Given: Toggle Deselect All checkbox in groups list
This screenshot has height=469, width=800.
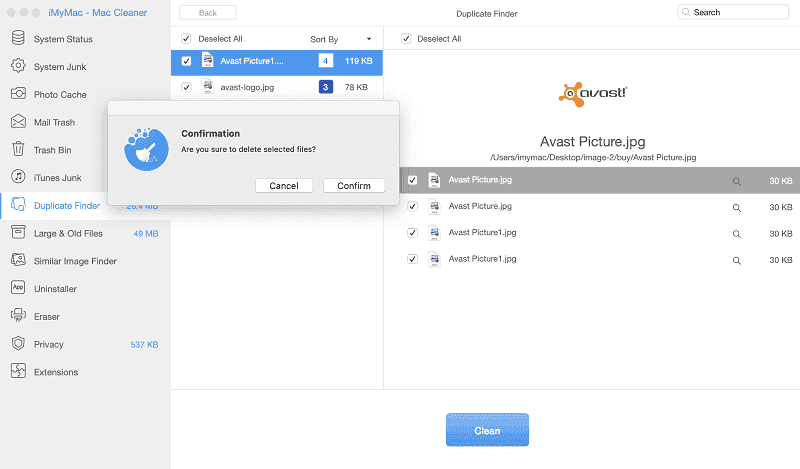Looking at the screenshot, I should click(186, 39).
